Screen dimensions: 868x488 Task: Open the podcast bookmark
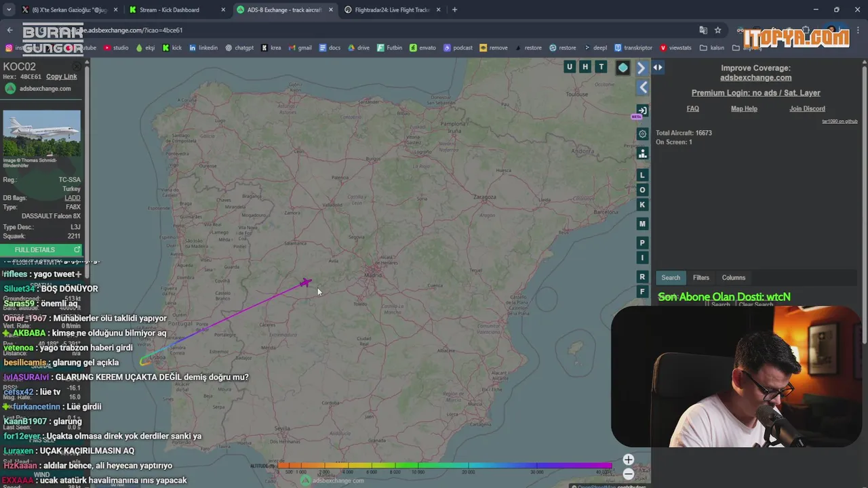click(x=458, y=48)
